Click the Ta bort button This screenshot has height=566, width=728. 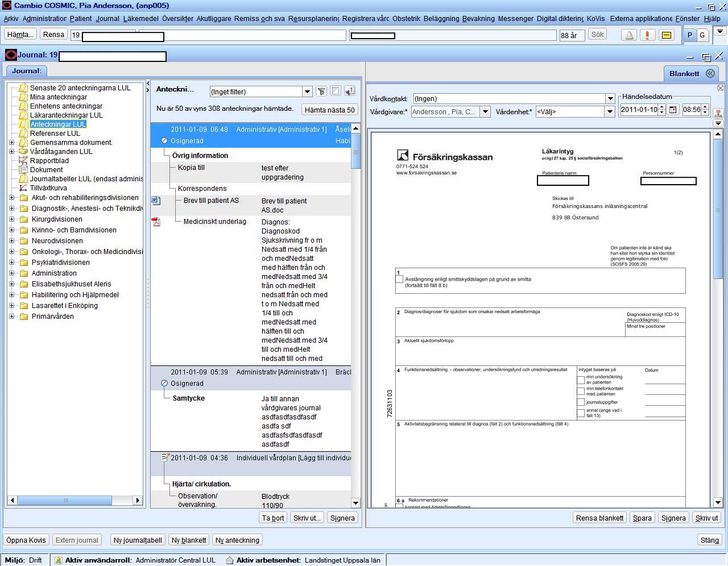click(273, 518)
